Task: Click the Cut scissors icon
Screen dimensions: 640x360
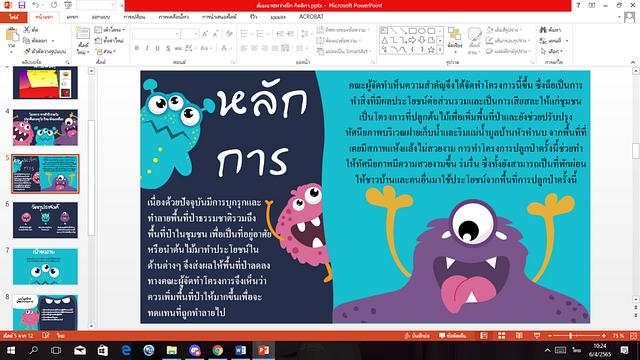Action: click(x=27, y=30)
